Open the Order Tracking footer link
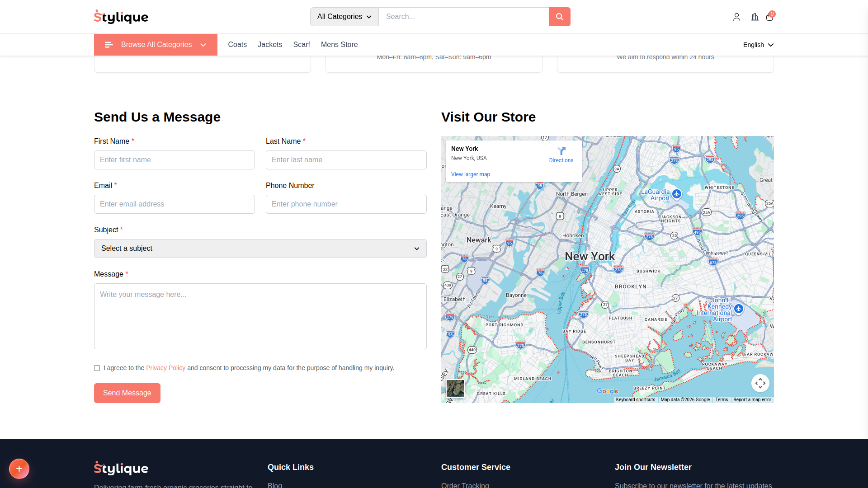This screenshot has height=488, width=868. (x=465, y=485)
